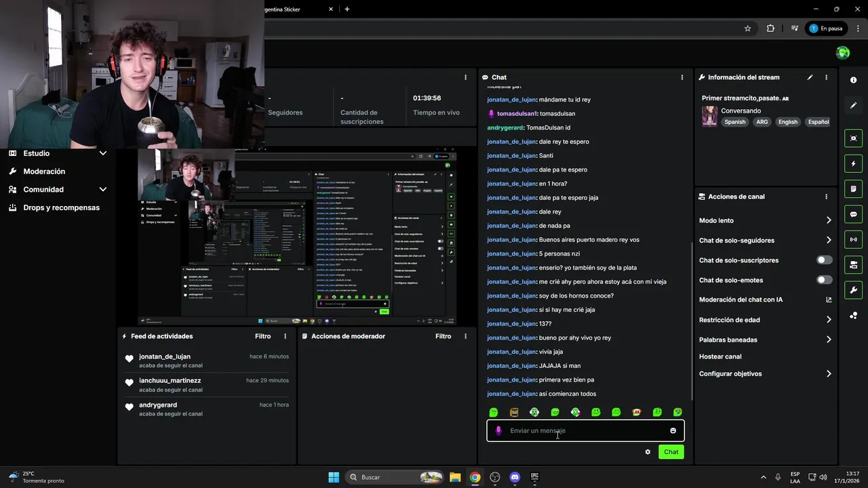Expand Configurar objetivos
The image size is (868, 488).
tap(829, 373)
